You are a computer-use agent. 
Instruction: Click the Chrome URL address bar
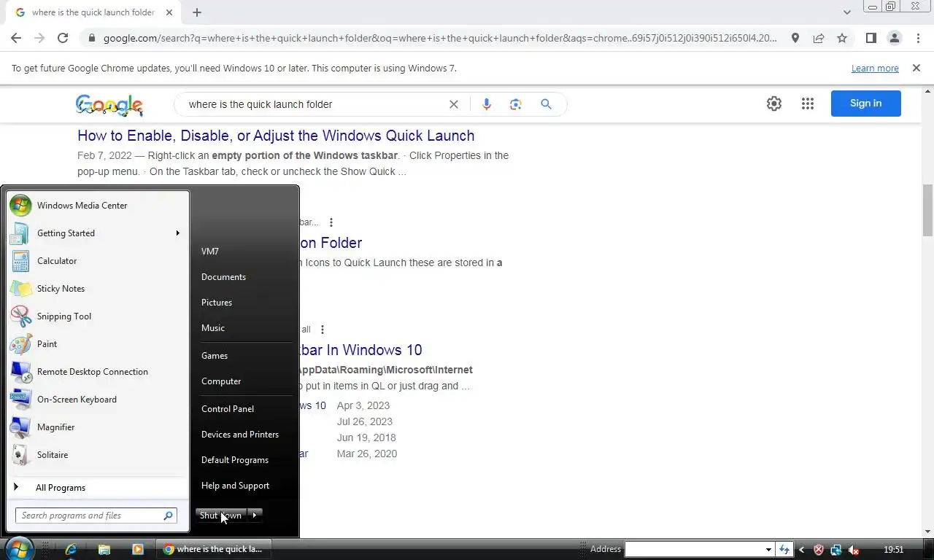pyautogui.click(x=440, y=38)
